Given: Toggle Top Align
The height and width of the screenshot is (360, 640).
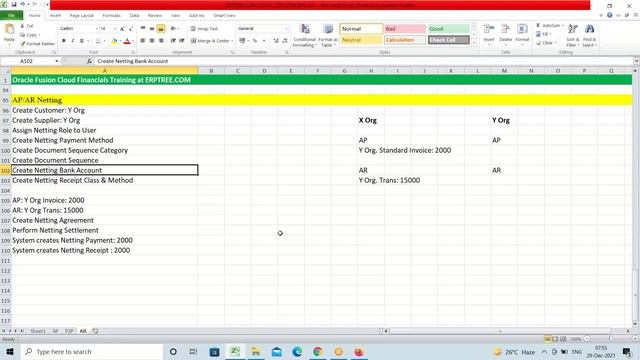Looking at the screenshot, I should (x=143, y=29).
